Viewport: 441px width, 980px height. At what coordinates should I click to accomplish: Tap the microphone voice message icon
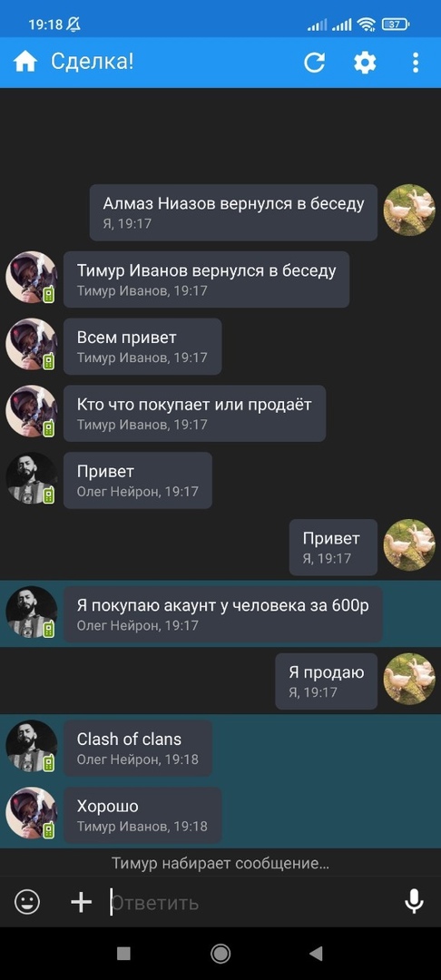(414, 901)
